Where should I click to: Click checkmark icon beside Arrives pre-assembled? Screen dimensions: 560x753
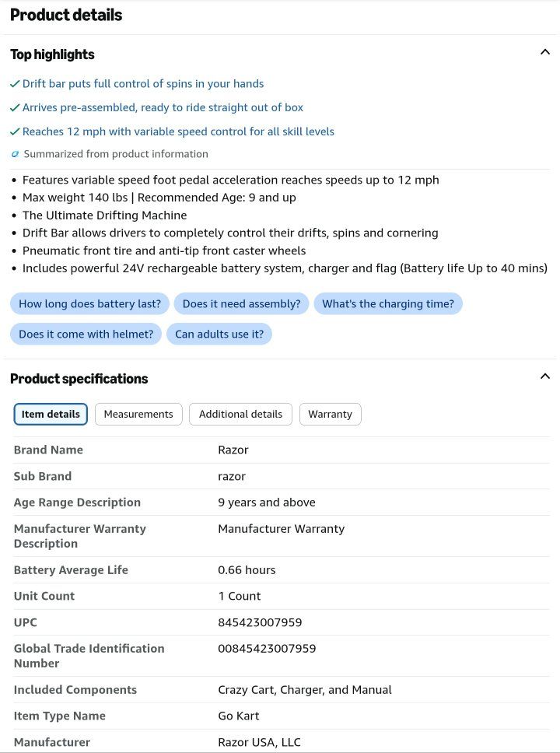(x=15, y=107)
